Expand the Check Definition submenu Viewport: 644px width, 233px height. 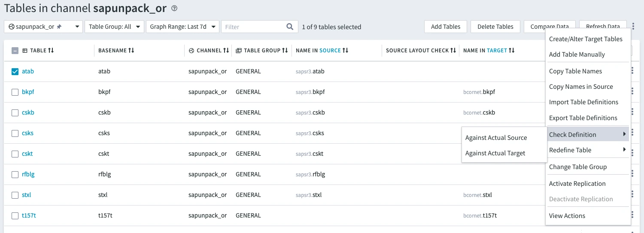[x=587, y=134]
